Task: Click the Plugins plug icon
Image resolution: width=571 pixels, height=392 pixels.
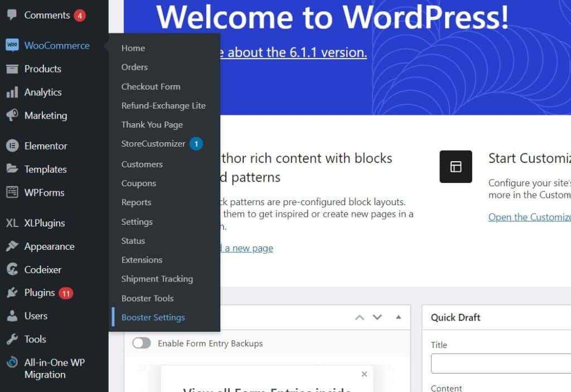Action: 12,293
